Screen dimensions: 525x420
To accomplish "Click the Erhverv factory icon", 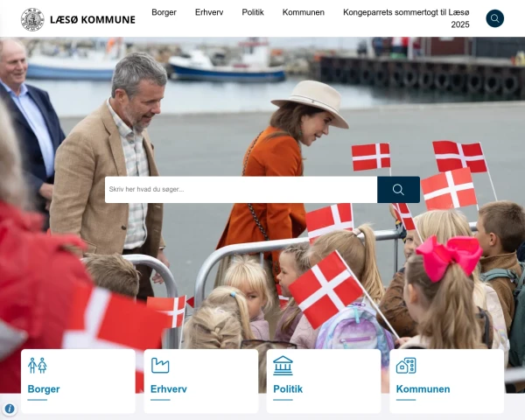I will (x=160, y=366).
